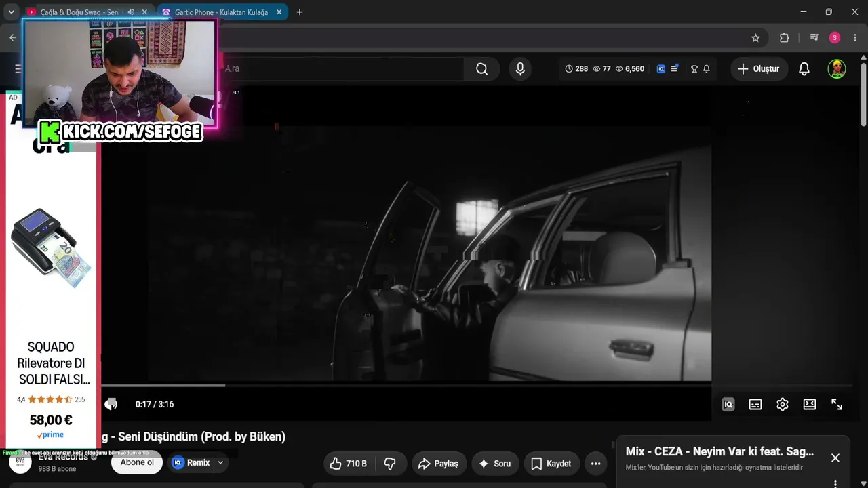Screen dimensions: 868x488
Task: Save the video with Kaydet
Action: pyautogui.click(x=551, y=464)
